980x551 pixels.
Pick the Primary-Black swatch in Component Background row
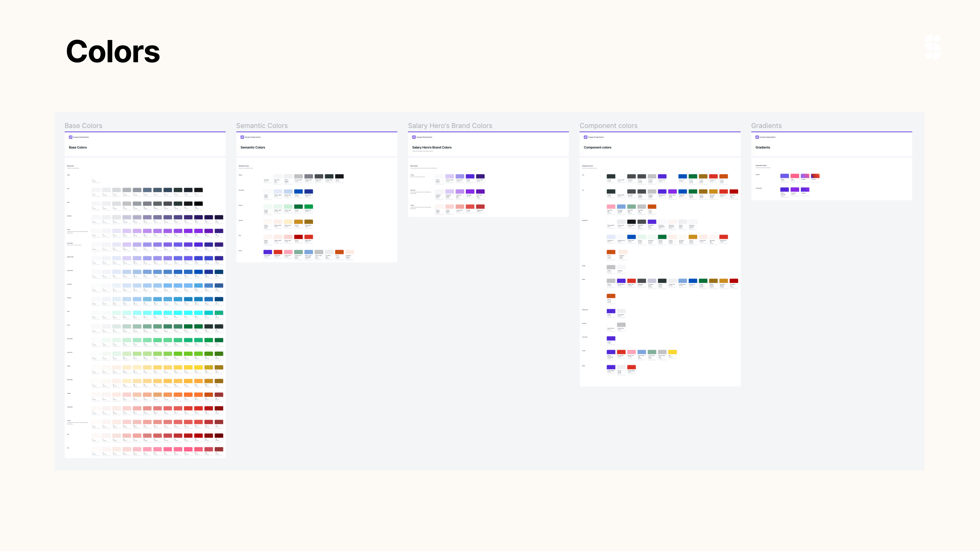click(x=631, y=222)
